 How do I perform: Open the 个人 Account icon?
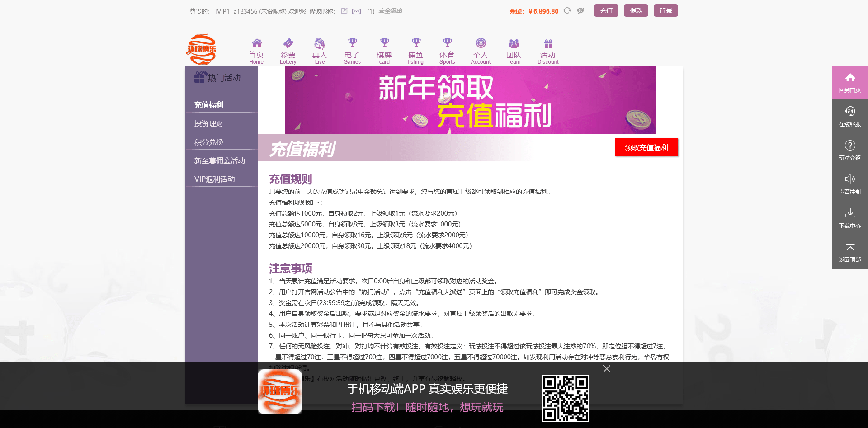point(481,50)
